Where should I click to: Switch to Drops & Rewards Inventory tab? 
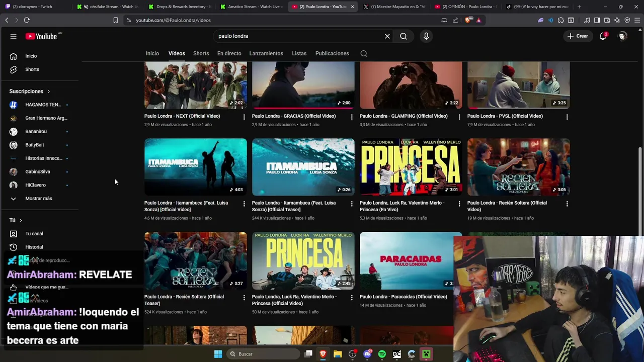pos(179,7)
